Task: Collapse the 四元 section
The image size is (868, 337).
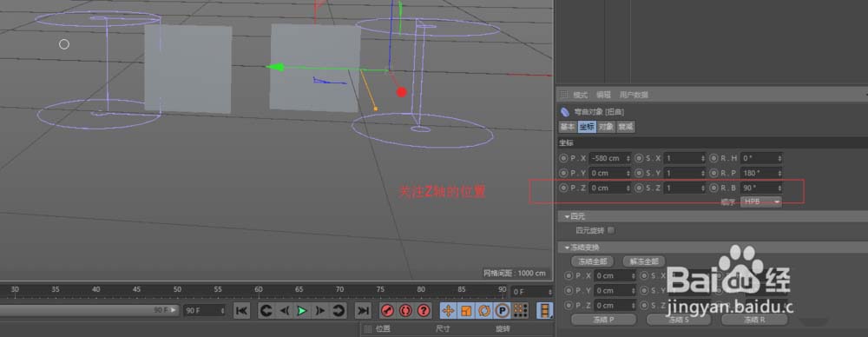Action: (x=568, y=216)
